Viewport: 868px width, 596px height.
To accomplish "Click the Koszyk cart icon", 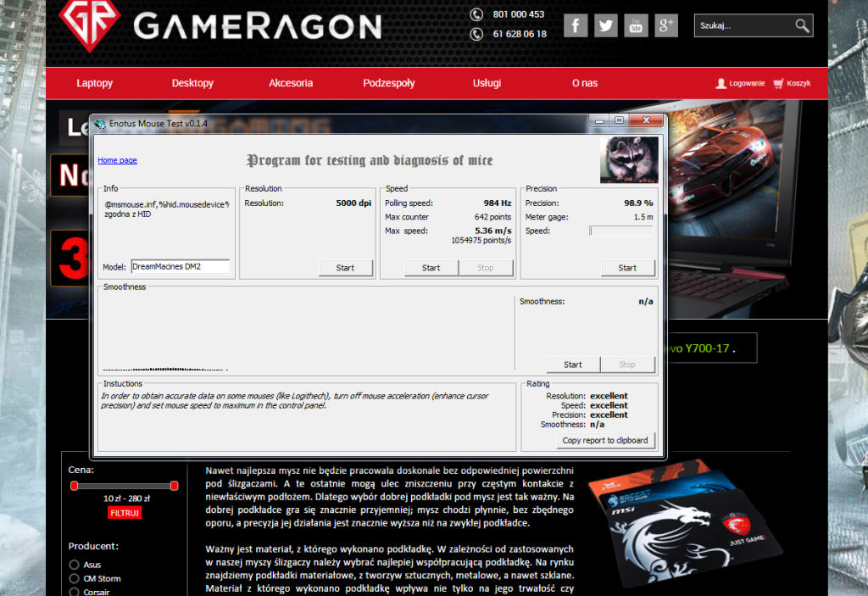I will (778, 83).
